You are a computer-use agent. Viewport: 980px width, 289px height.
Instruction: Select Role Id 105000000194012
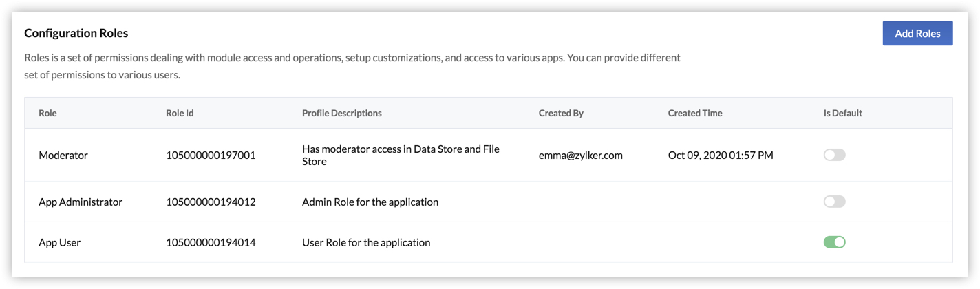coord(211,202)
